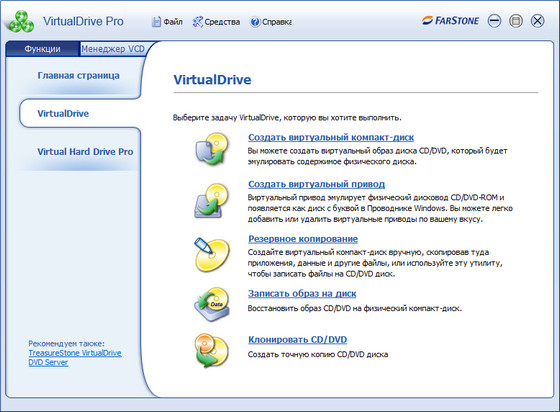Click the Файл menu document icon
The image size is (560, 412).
click(156, 22)
